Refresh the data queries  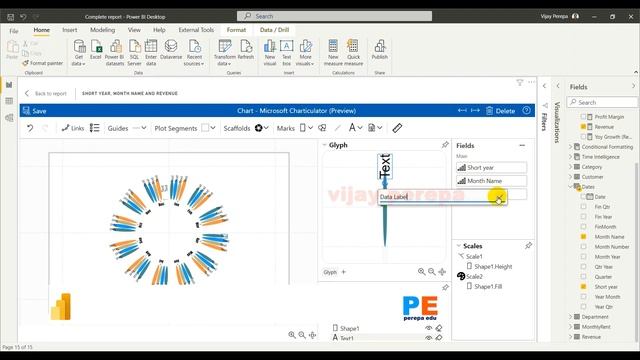coord(246,50)
